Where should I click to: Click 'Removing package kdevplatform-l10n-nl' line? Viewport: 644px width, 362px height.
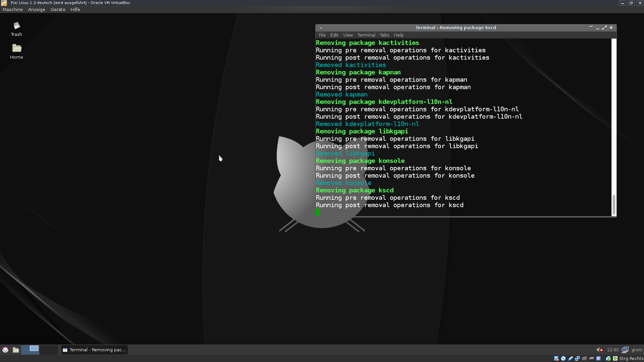coord(384,102)
